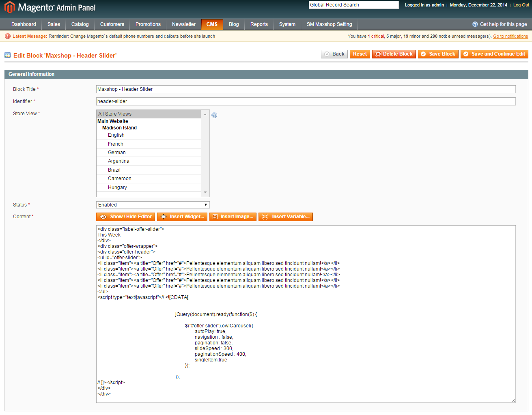This screenshot has height=415, width=532.
Task: Click the Delete Block button
Action: coord(394,54)
